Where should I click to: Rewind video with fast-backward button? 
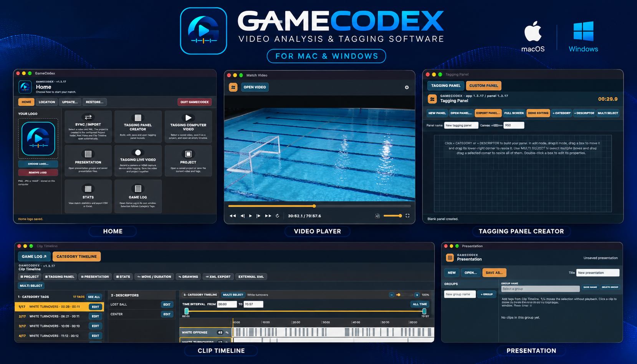[x=233, y=216]
